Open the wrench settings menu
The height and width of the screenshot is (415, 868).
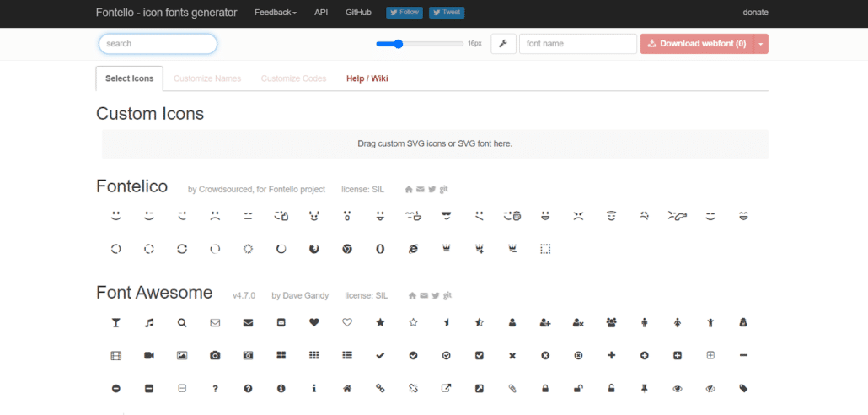point(503,44)
